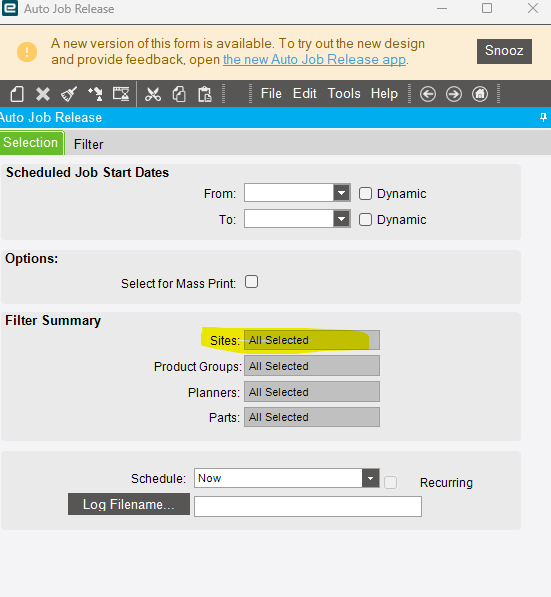The image size is (551, 597).
Task: Enable Dynamic checkbox for From date
Action: coord(365,193)
